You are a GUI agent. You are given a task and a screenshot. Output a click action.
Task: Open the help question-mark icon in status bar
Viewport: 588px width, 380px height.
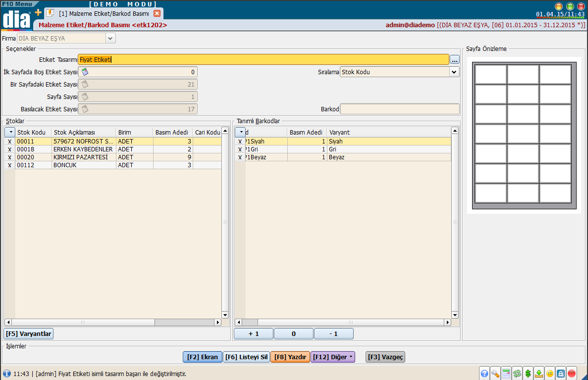coord(484,373)
